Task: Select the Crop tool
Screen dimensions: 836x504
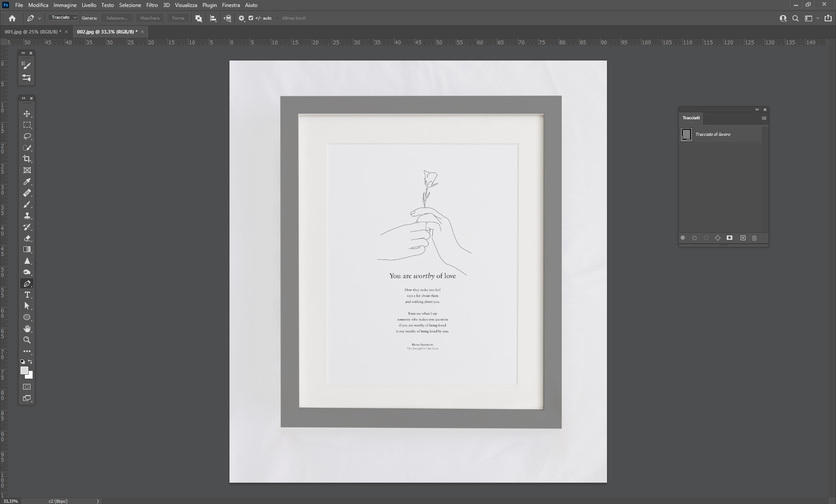Action: [x=27, y=159]
